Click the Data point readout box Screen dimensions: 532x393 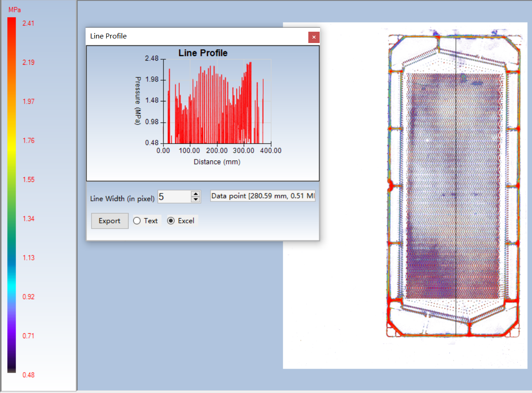click(x=263, y=196)
